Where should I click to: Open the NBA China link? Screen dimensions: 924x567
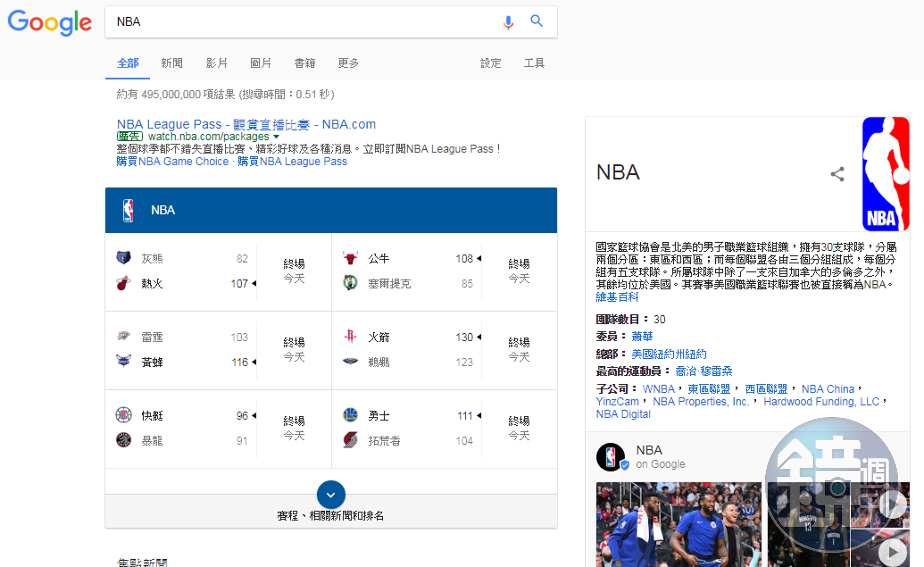(x=828, y=389)
